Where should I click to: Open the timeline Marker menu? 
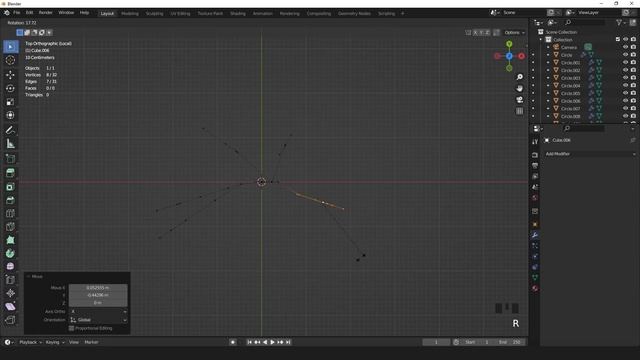(x=91, y=342)
